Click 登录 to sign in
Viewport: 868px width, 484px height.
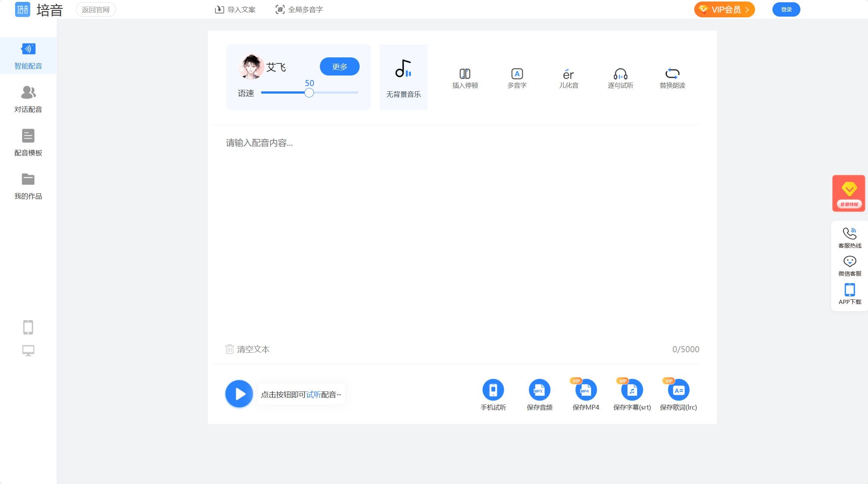point(786,9)
